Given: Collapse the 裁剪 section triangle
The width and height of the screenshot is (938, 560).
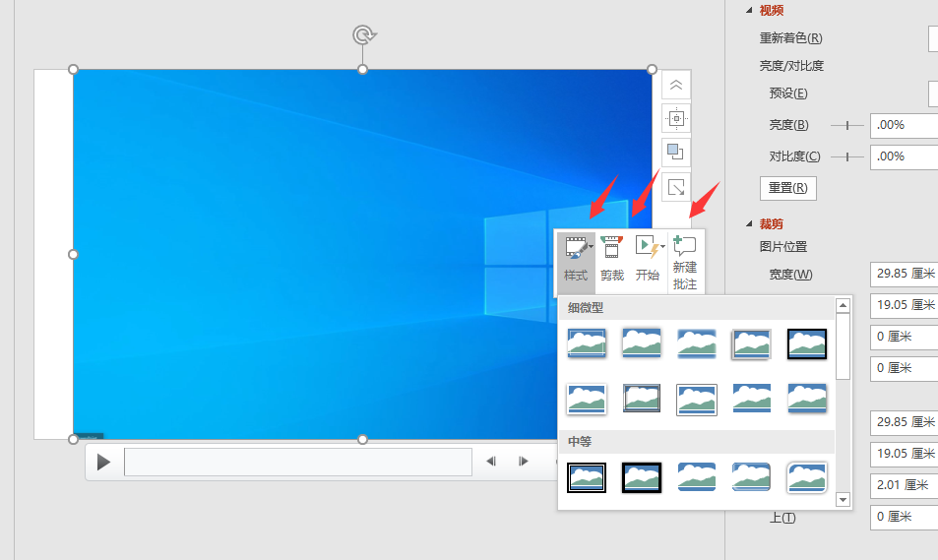Looking at the screenshot, I should tap(749, 223).
